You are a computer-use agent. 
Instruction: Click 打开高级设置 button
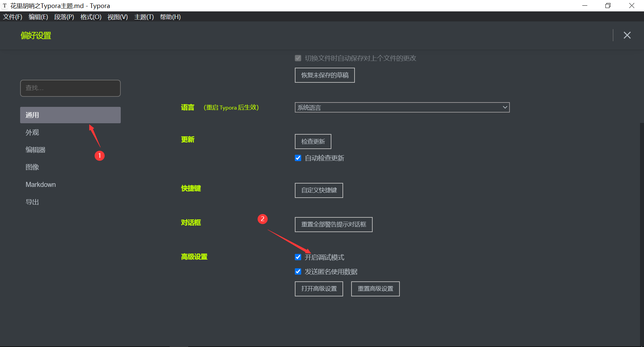[x=319, y=289]
